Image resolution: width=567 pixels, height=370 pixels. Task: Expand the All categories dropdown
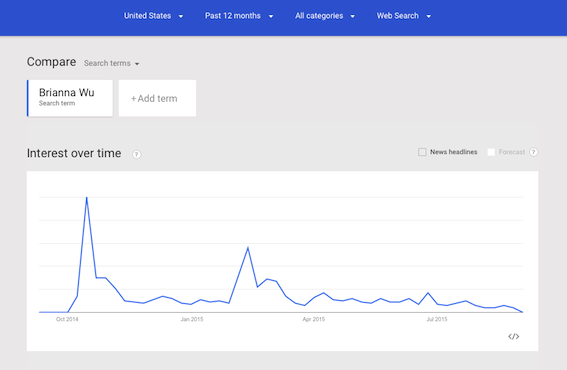(325, 16)
